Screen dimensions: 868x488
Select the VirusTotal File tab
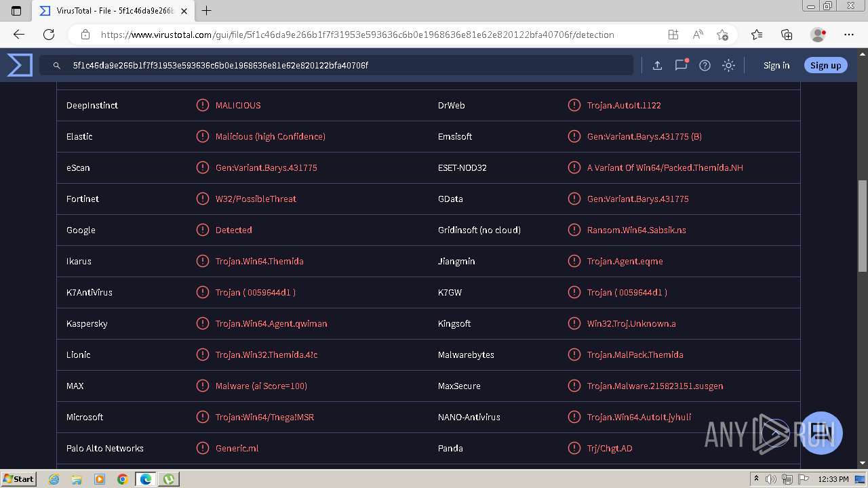(x=114, y=11)
